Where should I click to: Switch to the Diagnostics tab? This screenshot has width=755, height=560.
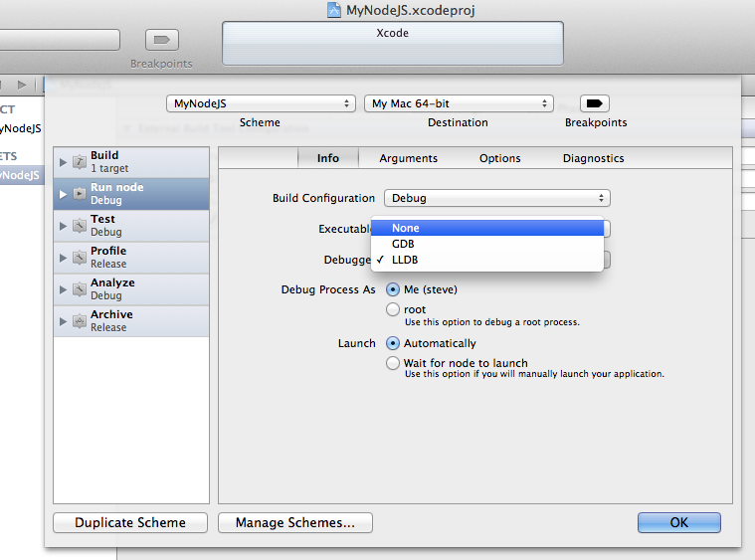(593, 158)
